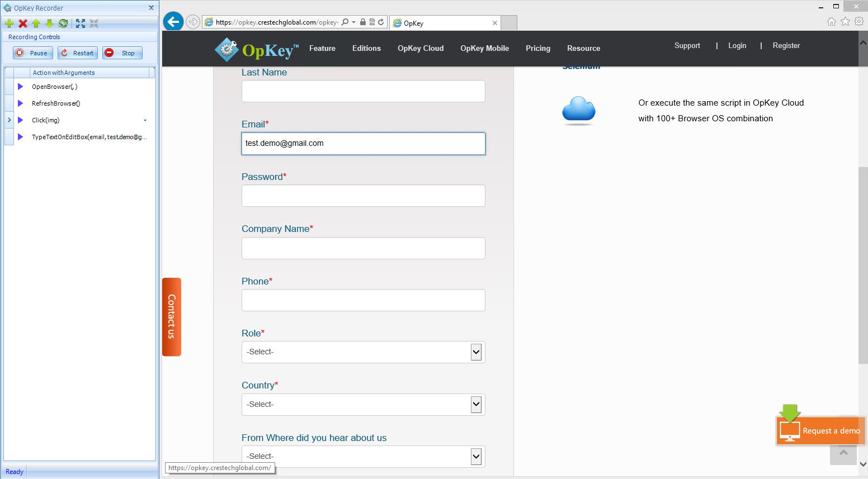Click the Action with Arguments column header
Image resolution: width=868 pixels, height=479 pixels.
[90, 73]
